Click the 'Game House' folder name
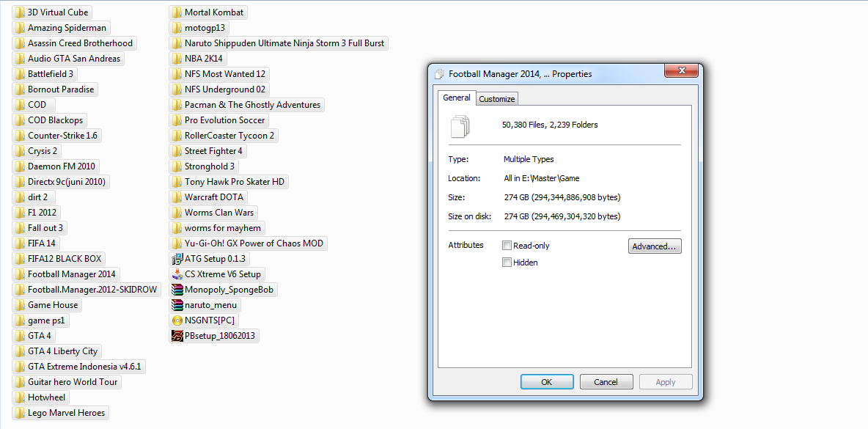The width and height of the screenshot is (868, 429). coord(53,305)
